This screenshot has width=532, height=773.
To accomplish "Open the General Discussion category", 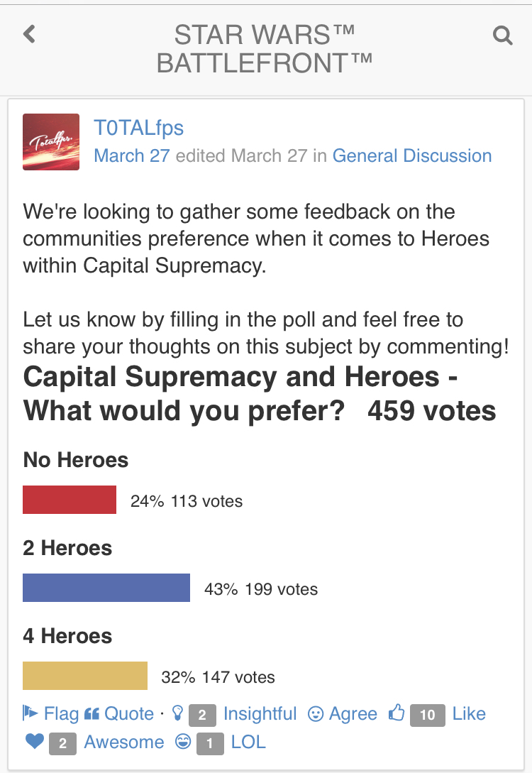I will [412, 155].
